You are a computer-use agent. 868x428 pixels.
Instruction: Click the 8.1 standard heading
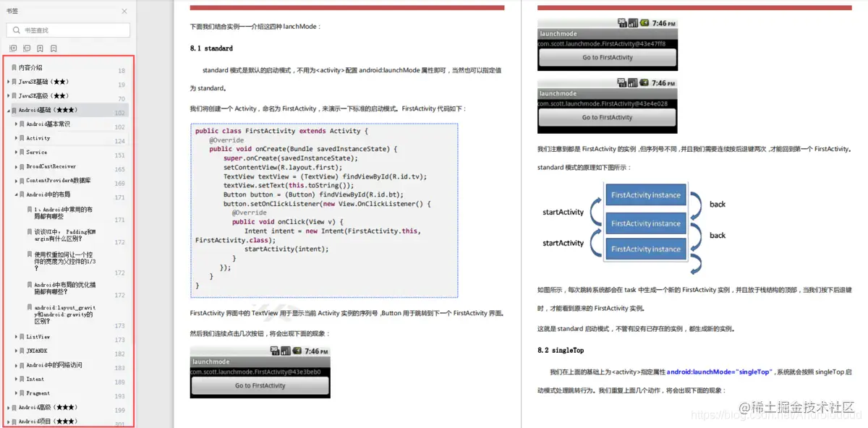pos(211,48)
